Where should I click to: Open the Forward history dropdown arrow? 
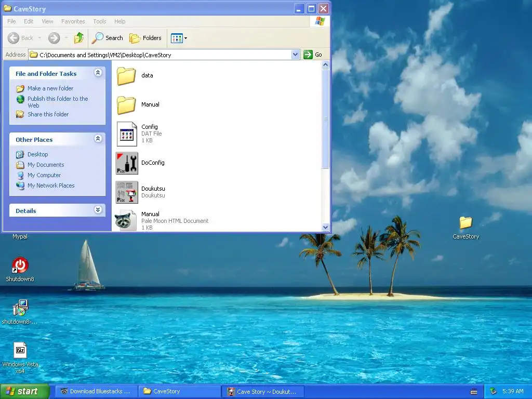pyautogui.click(x=66, y=37)
